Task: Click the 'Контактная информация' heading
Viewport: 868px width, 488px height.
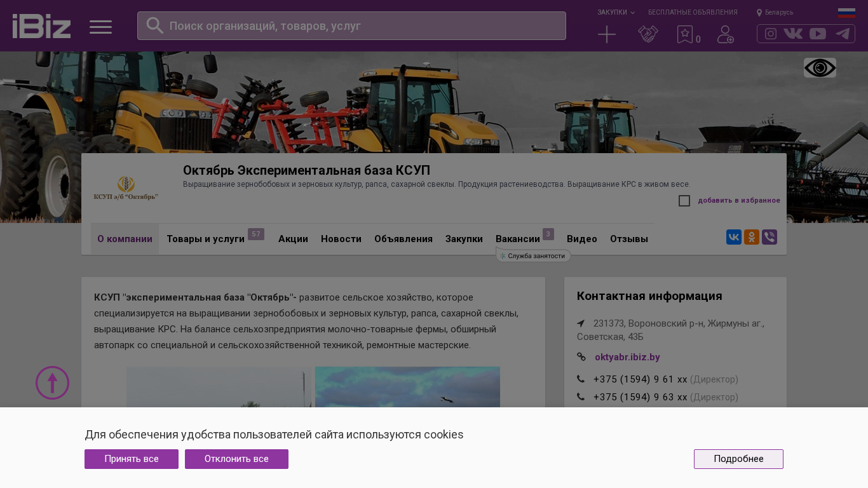Action: click(649, 296)
